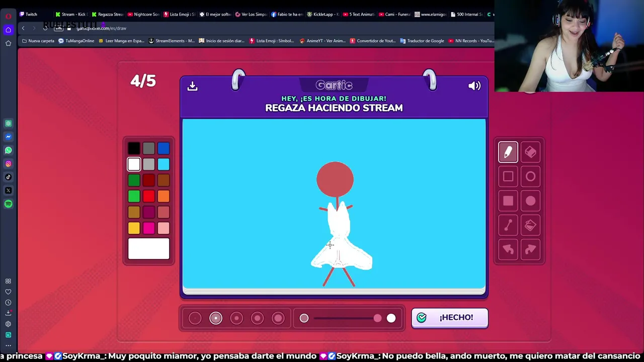This screenshot has height=362, width=644.
Task: Pick the filled rectangle tool
Action: (x=508, y=201)
